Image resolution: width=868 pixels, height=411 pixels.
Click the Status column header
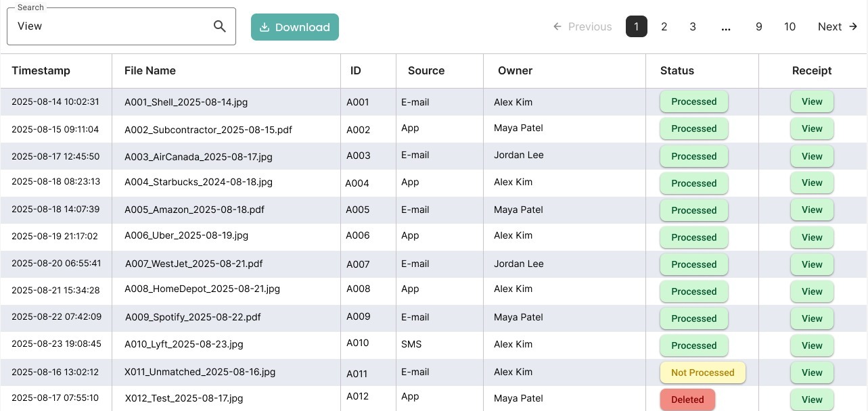tap(677, 70)
